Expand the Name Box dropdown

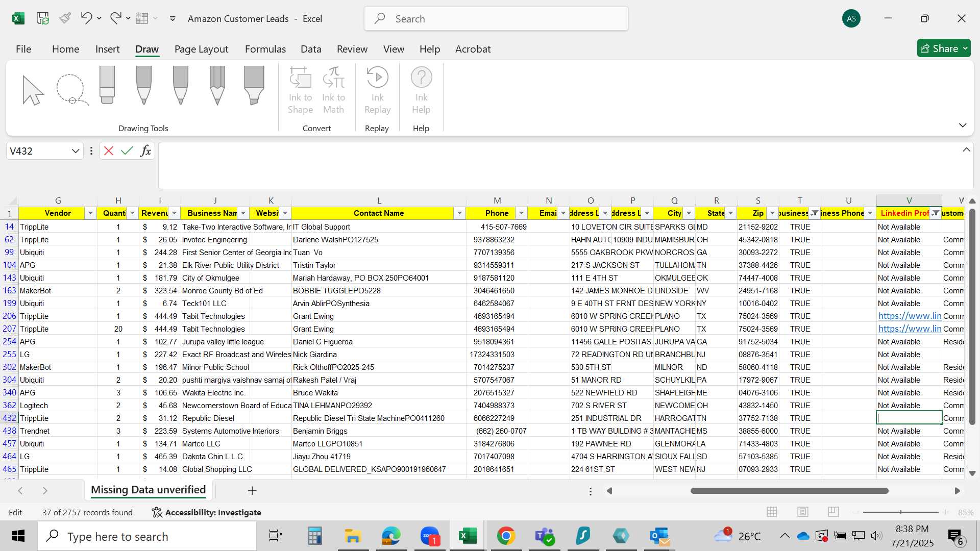[76, 151]
